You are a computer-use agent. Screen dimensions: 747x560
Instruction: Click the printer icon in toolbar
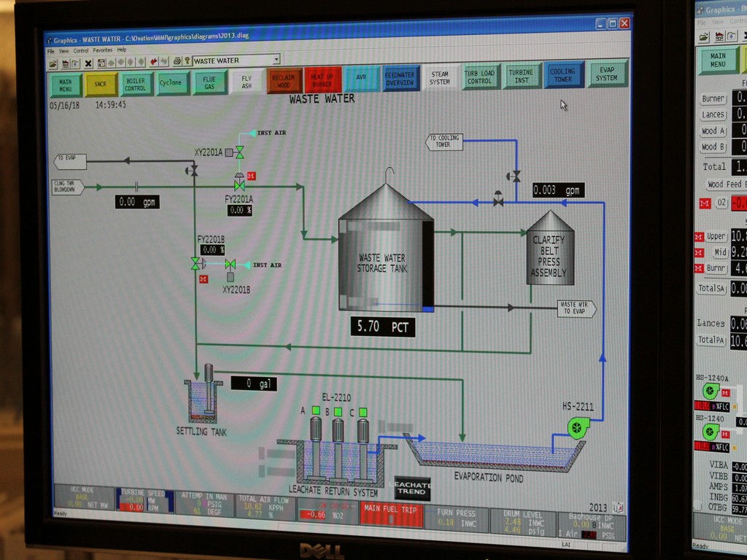[176, 61]
